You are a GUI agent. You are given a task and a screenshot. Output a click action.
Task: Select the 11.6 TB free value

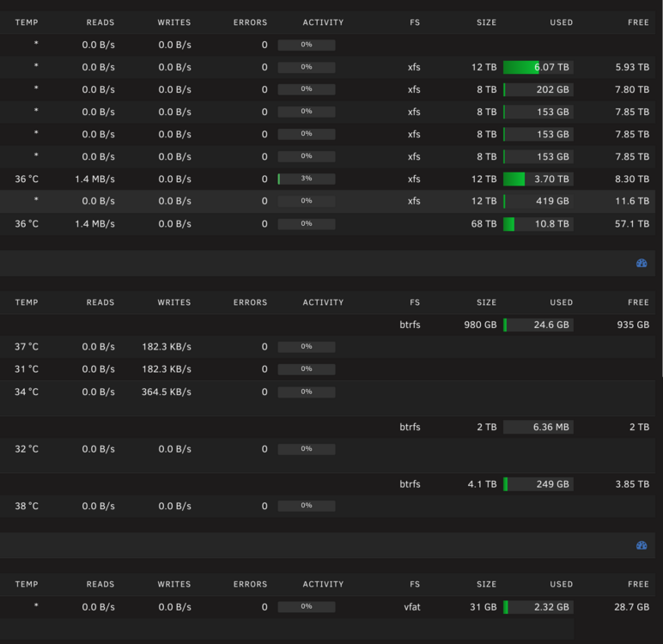[632, 201]
